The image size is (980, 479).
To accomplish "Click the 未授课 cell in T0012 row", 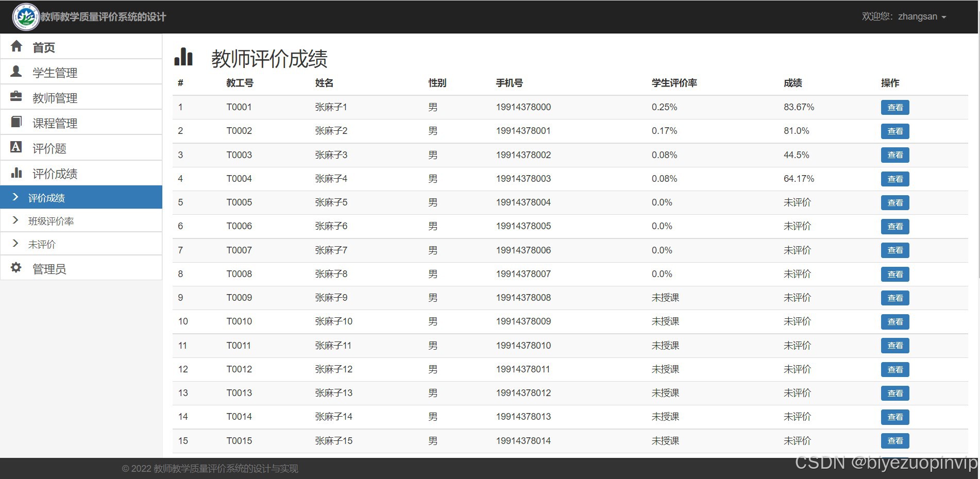I will coord(665,369).
